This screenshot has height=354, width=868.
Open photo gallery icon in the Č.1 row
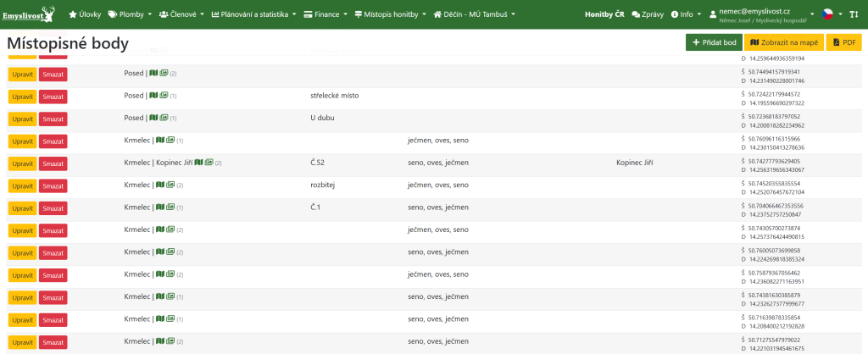[x=171, y=207]
